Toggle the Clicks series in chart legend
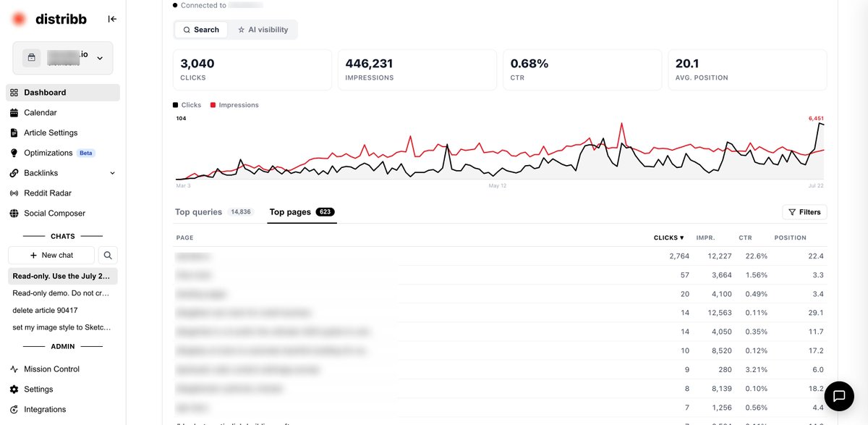The width and height of the screenshot is (868, 425). coord(187,105)
